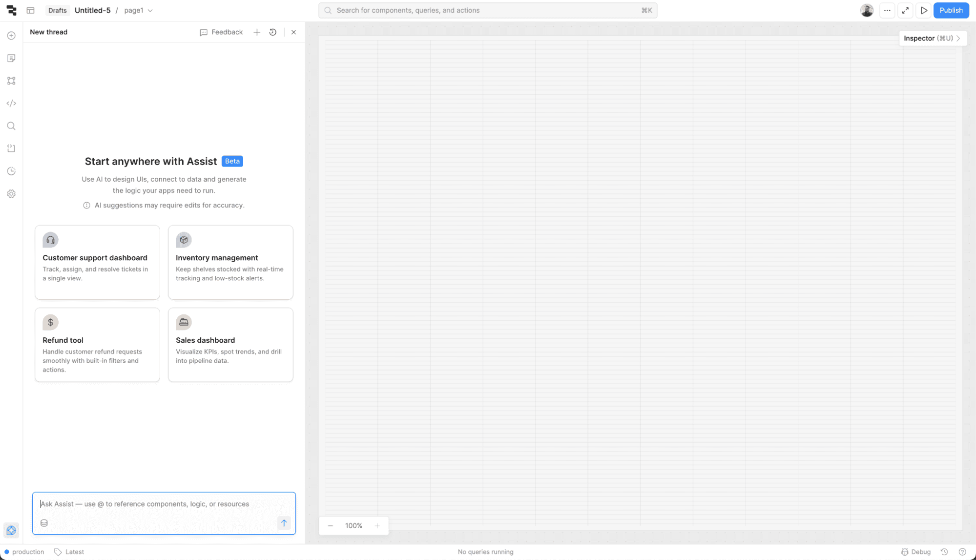Open the production environment selector
The width and height of the screenshot is (976, 560).
[23, 552]
